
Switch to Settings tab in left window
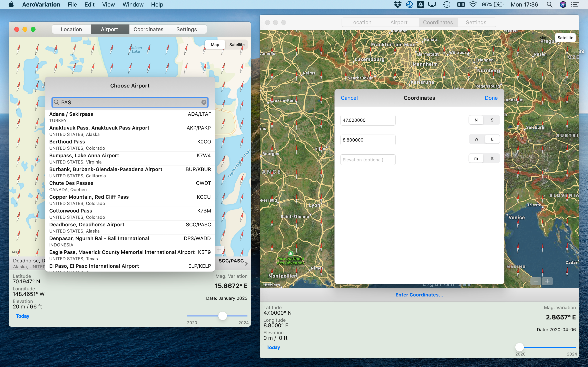pyautogui.click(x=187, y=29)
